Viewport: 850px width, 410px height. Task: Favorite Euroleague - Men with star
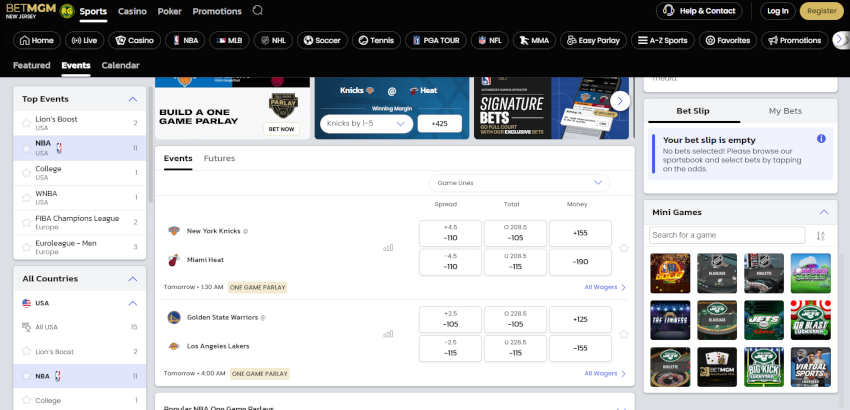click(x=26, y=247)
